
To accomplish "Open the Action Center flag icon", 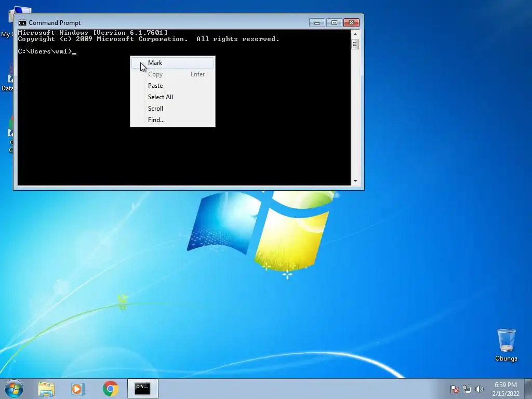I will point(454,389).
